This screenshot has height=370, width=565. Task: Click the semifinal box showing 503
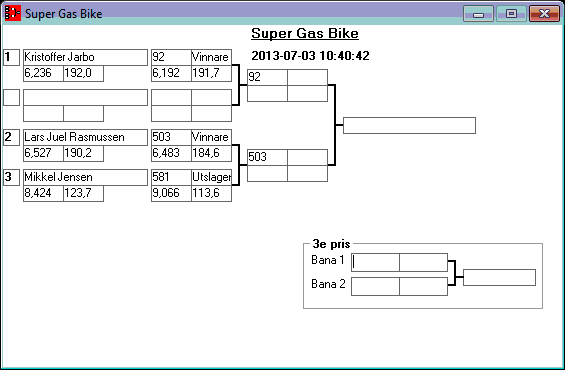(267, 157)
